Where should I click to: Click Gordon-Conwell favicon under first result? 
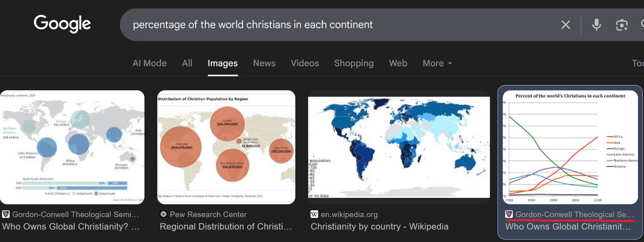(6, 214)
